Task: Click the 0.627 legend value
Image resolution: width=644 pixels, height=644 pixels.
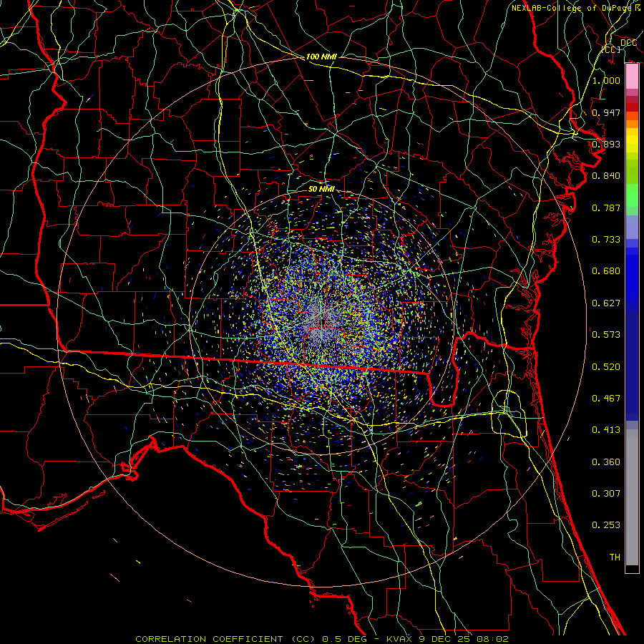Action: tap(606, 303)
